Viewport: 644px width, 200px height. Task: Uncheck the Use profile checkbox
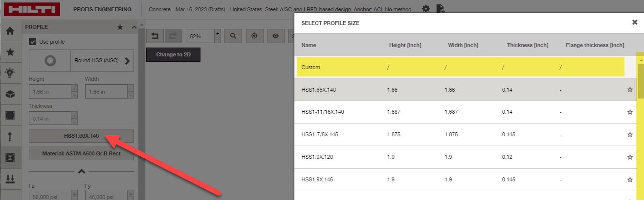[x=33, y=42]
